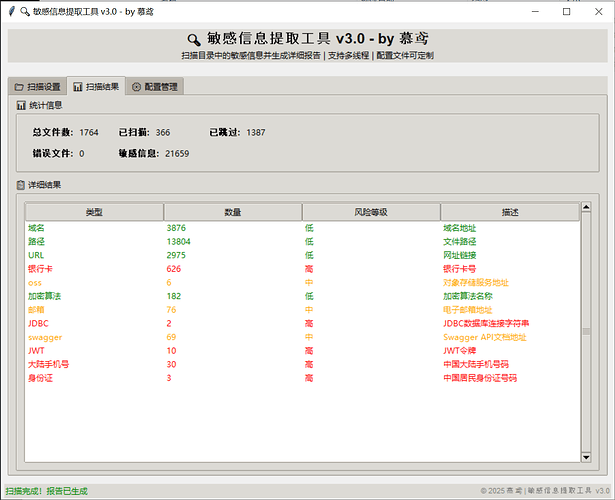Click the gear icon on 配置管理 tab
Screen dimensions: 615x500
click(136, 87)
